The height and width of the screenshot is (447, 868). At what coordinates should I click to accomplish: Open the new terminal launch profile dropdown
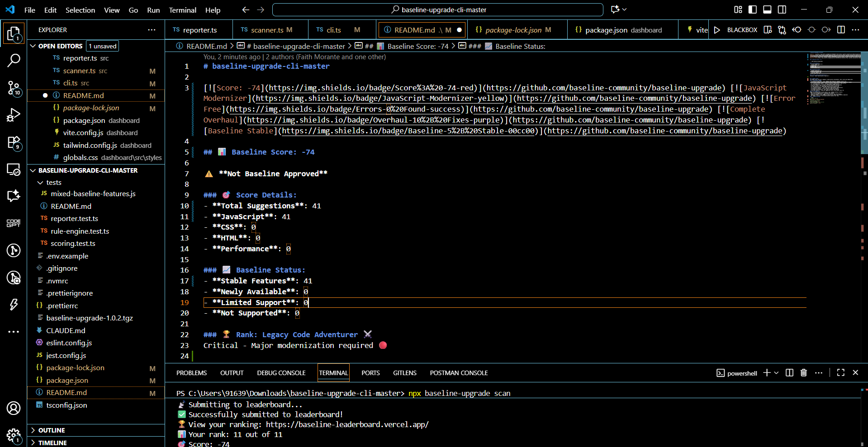click(777, 373)
